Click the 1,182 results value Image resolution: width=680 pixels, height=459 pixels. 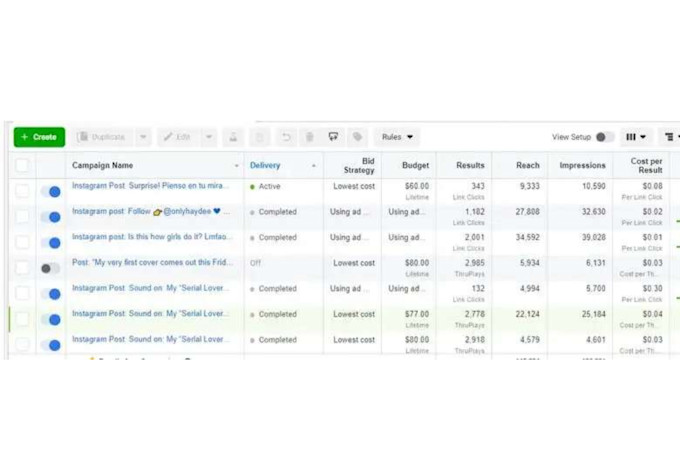(475, 212)
